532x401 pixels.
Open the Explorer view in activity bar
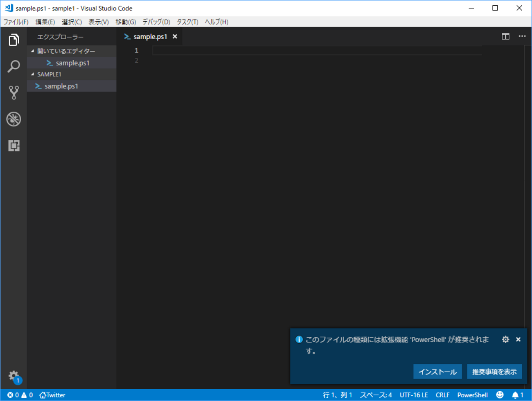[x=14, y=40]
